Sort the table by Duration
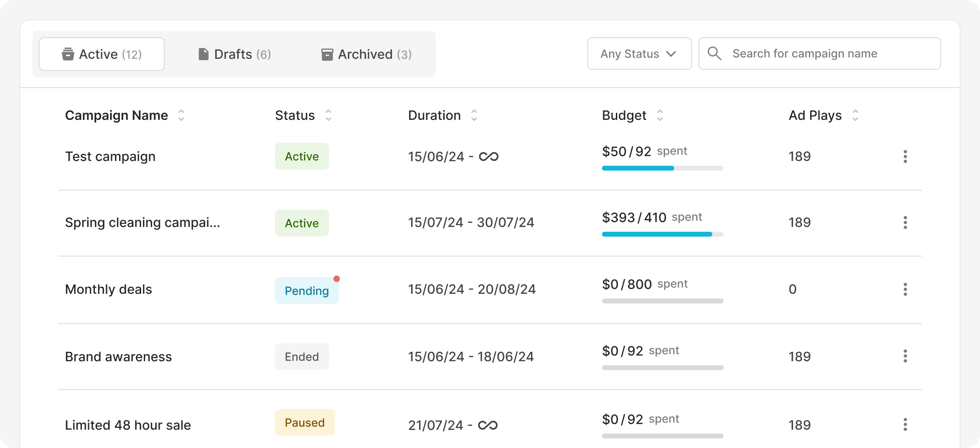This screenshot has width=980, height=448. pyautogui.click(x=474, y=115)
